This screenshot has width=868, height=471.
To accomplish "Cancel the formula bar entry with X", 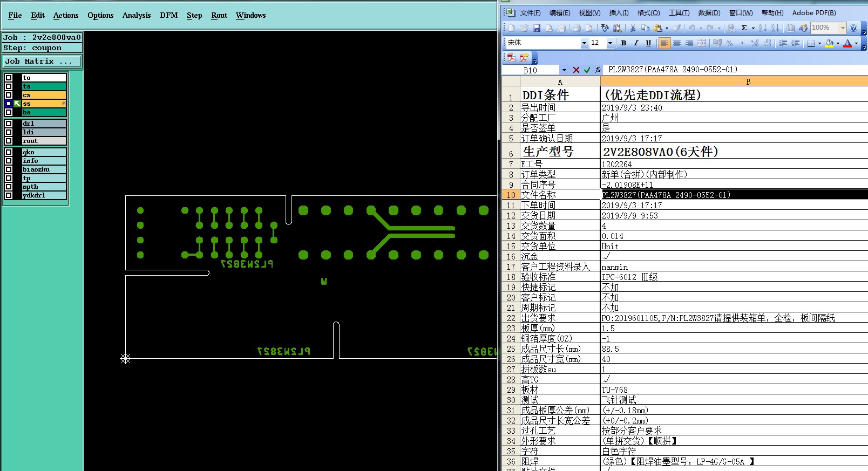I will [x=576, y=70].
